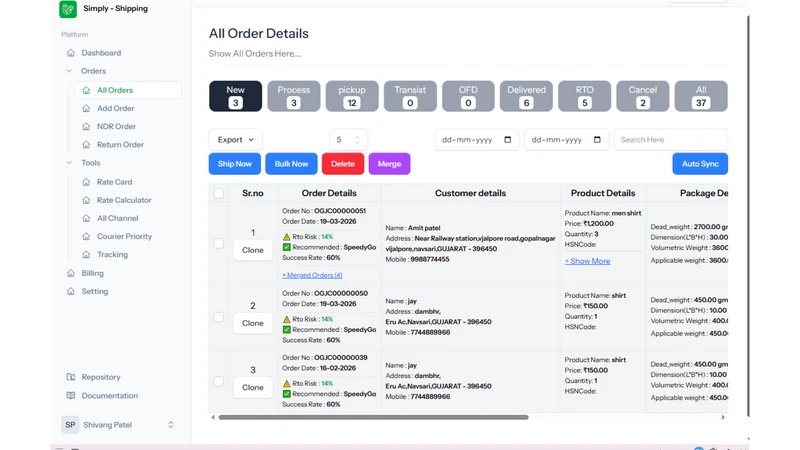Click the Rate Card sidebar icon
800x450 pixels.
coord(86,182)
